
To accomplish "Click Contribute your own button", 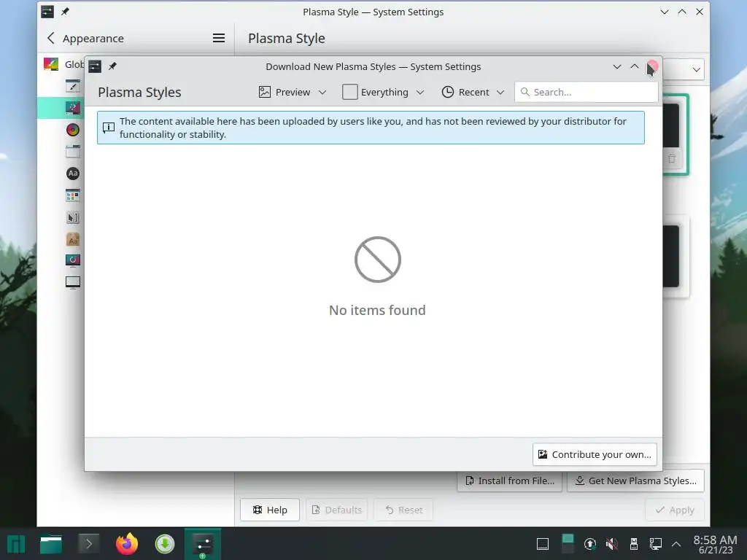I will coord(595,454).
